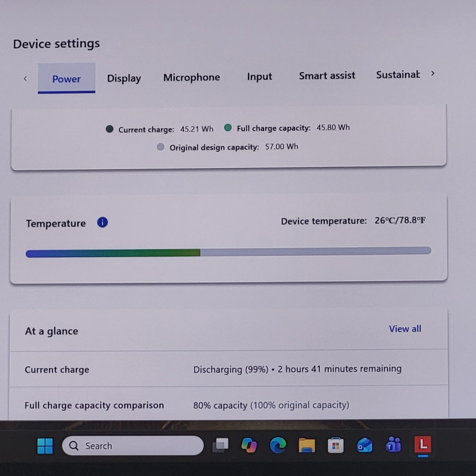Click the Full charge capacity comparison label
This screenshot has width=476, height=476.
coord(94,405)
